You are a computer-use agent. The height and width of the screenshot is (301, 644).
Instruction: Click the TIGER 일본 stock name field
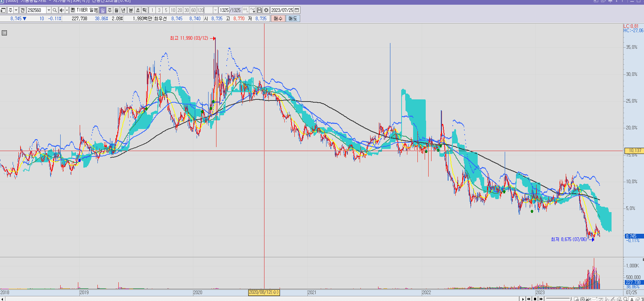pos(87,10)
